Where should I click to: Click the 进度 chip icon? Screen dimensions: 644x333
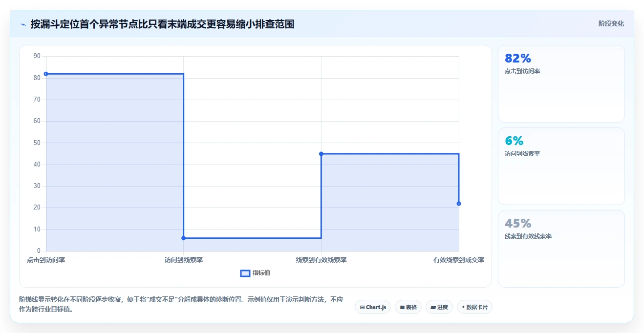point(433,308)
